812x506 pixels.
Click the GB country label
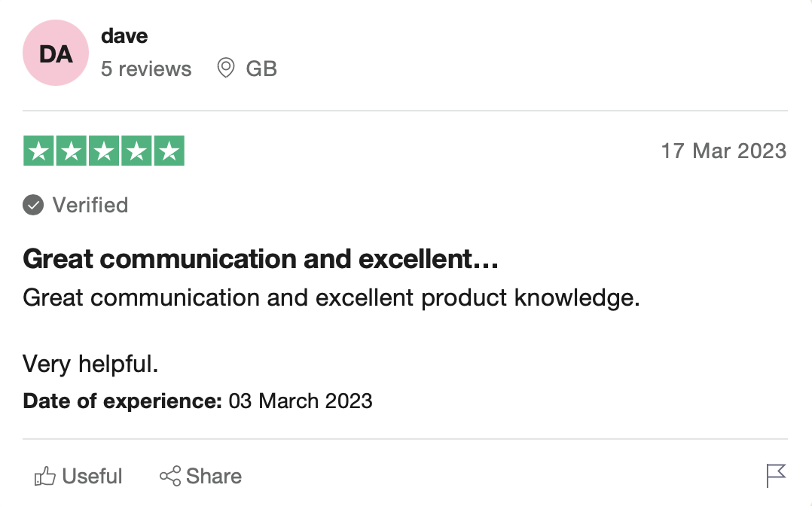261,69
